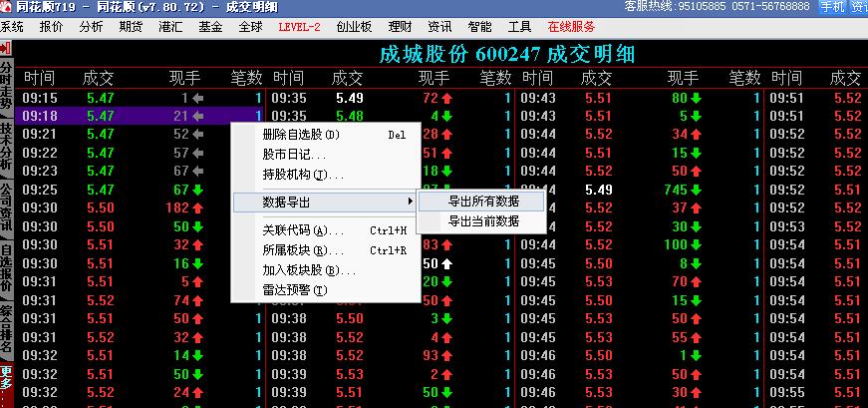868x408 pixels.
Task: Click the white up arrow beside 50
Action: pos(446,264)
